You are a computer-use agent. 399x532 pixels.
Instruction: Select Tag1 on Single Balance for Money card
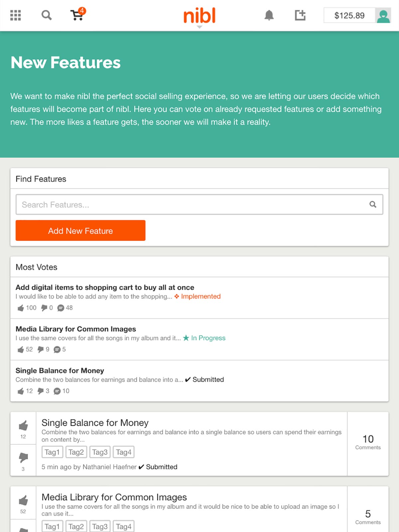(x=52, y=452)
